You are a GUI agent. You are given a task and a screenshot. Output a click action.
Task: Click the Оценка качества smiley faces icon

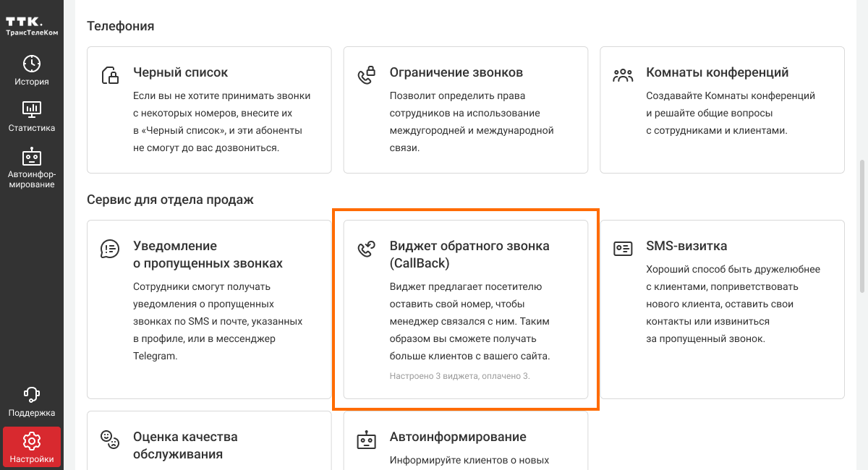pyautogui.click(x=110, y=440)
